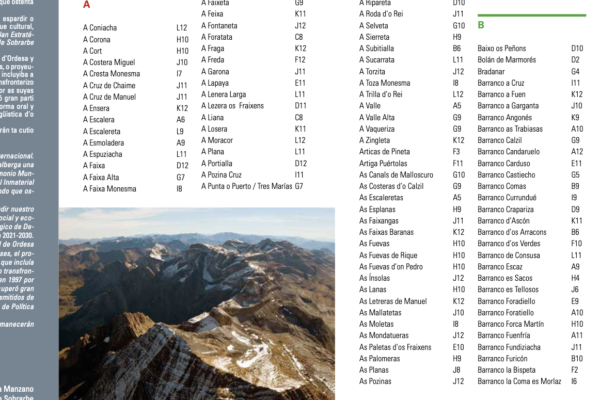
Task: Open Barranco la Coma es Morlaz entry
Action: click(519, 380)
